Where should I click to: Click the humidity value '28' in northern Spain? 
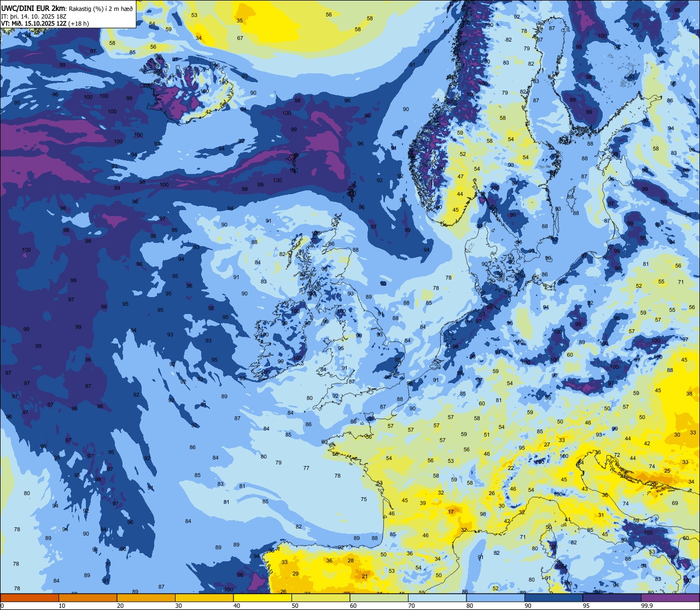coord(351,561)
